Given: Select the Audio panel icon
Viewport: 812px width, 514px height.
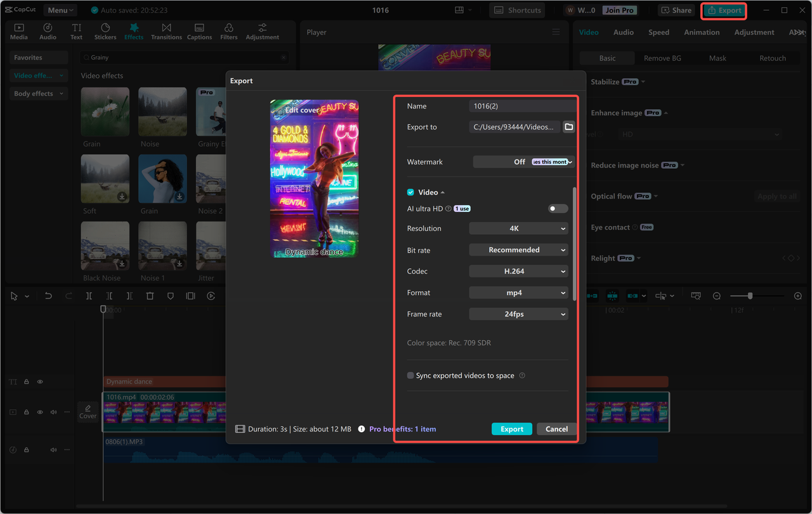Looking at the screenshot, I should coord(48,30).
